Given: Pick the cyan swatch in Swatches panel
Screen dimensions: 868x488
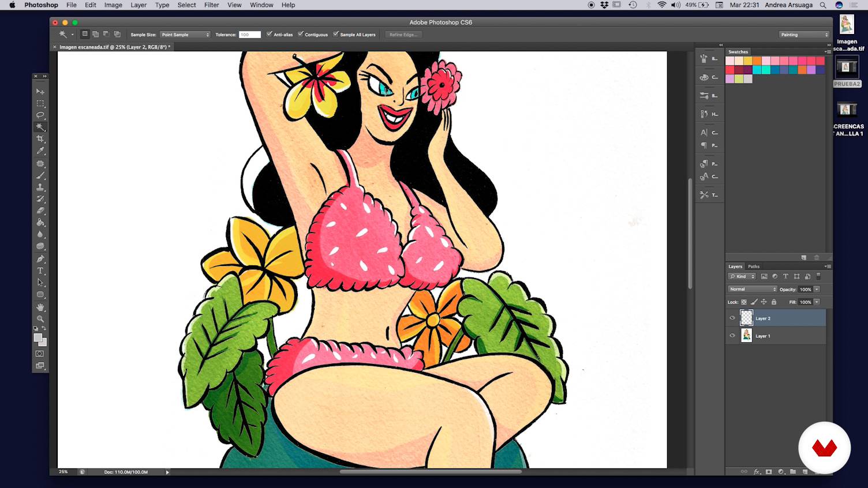Looking at the screenshot, I should pos(757,70).
